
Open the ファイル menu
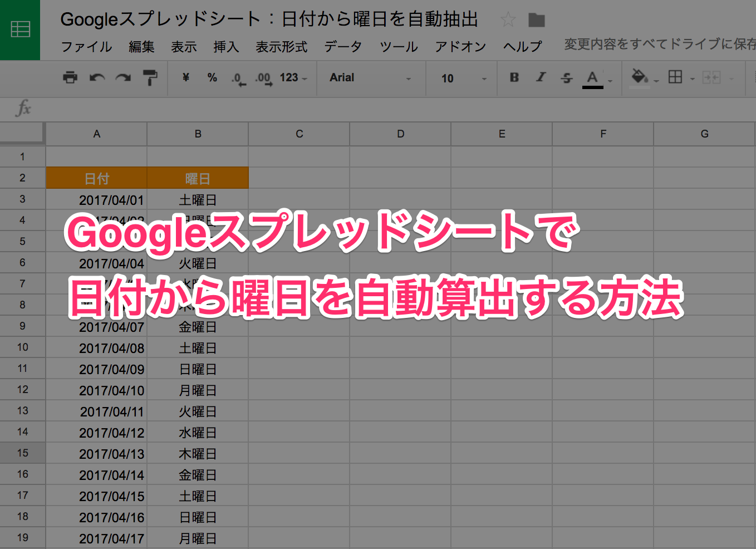tap(86, 47)
